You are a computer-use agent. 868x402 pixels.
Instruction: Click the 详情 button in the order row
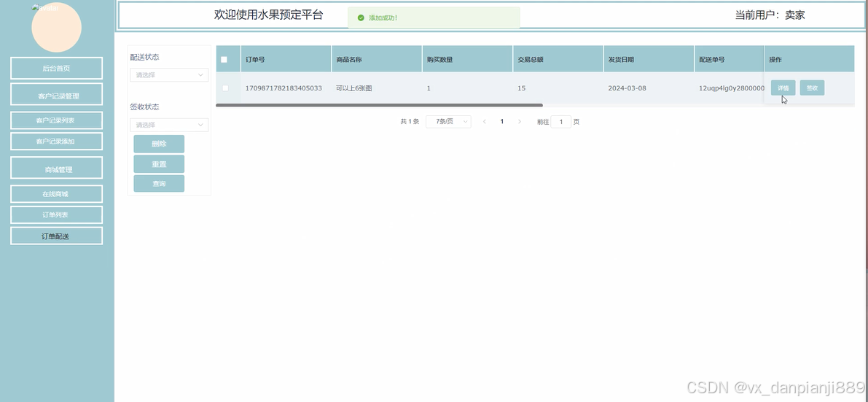click(783, 88)
